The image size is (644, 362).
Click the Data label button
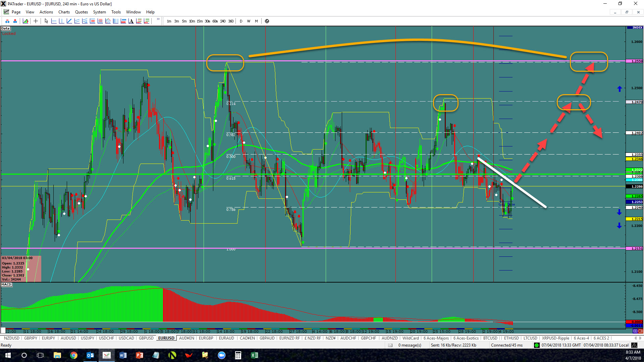pos(5,28)
